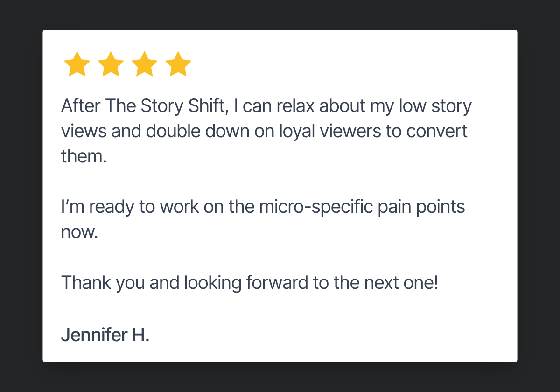This screenshot has height=392, width=560.
Task: Click the reviewer name Jennifer H.
Action: tap(105, 335)
